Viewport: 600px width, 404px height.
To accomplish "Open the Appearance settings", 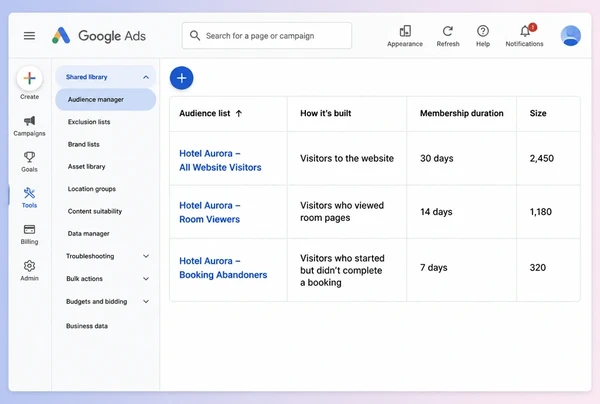I will click(405, 36).
